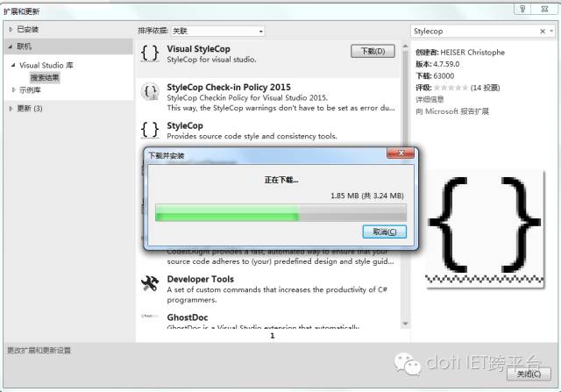Viewport: 561px width, 392px height.
Task: Clear the Stylecop search box
Action: point(543,32)
